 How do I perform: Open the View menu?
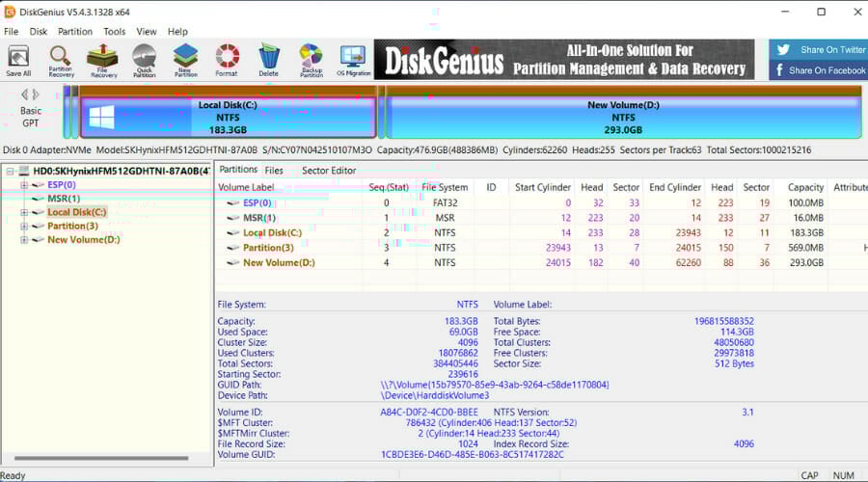(147, 32)
